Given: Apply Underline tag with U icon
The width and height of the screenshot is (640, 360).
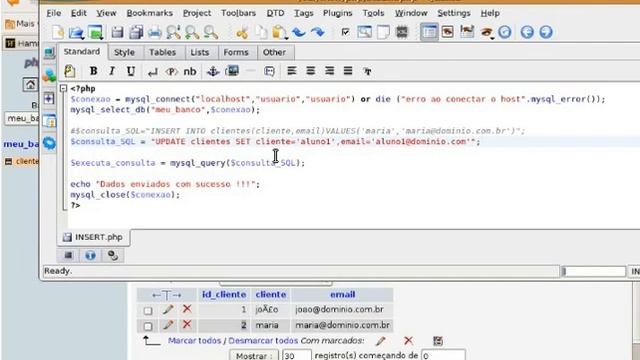Looking at the screenshot, I should [x=131, y=71].
